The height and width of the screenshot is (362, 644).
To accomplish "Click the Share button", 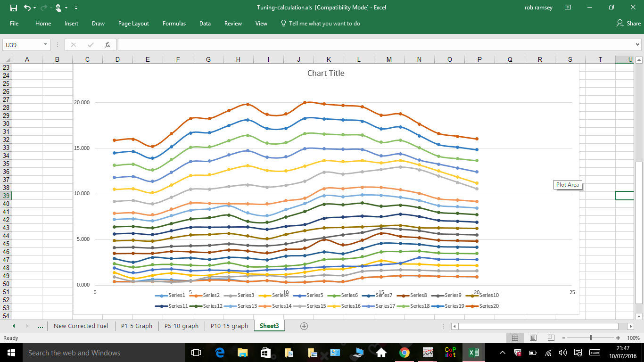I will click(x=628, y=24).
